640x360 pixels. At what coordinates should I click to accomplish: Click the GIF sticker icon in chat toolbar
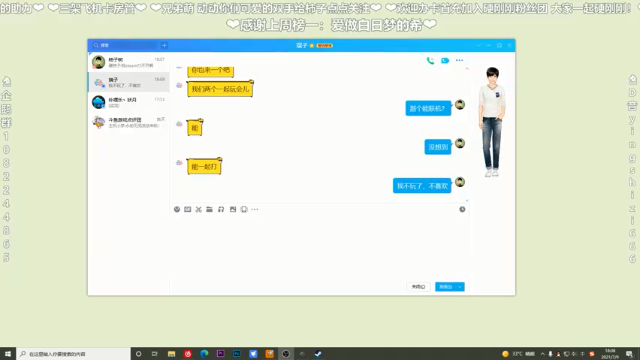[187, 209]
